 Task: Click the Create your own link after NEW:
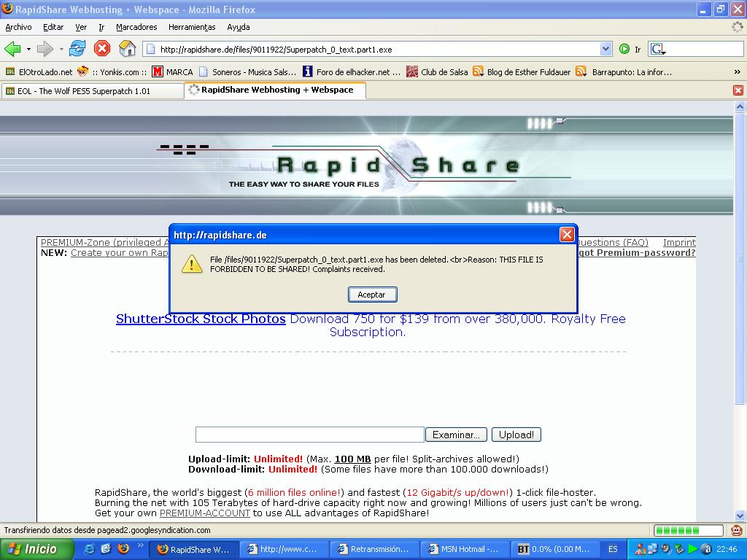120,253
